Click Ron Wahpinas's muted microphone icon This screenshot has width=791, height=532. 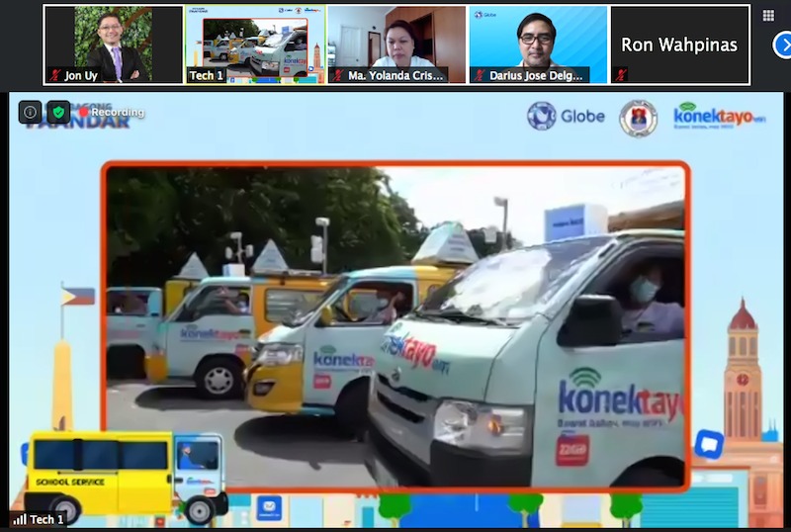621,76
